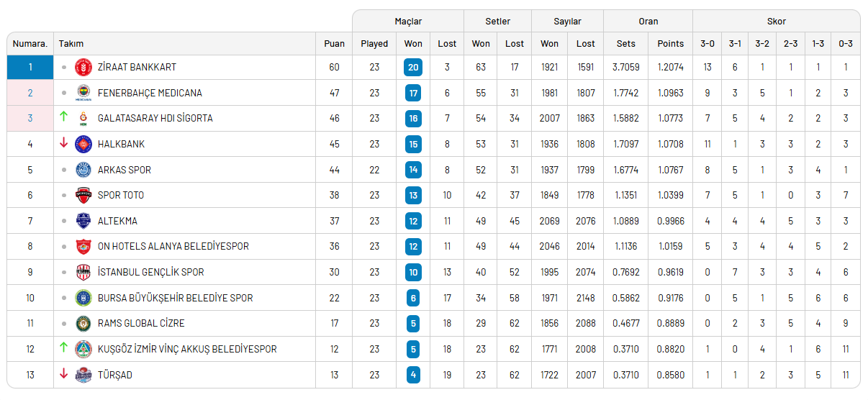Click the Numara column header
The height and width of the screenshot is (400, 868).
(30, 44)
